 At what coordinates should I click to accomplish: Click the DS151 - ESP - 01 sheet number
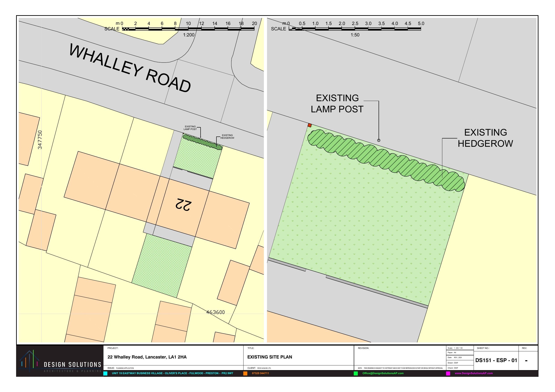496,360
